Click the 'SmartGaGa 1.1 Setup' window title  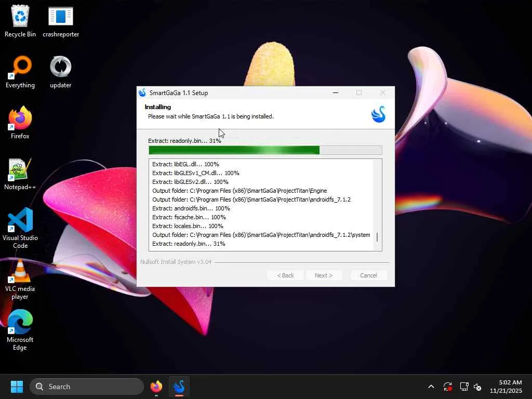179,93
